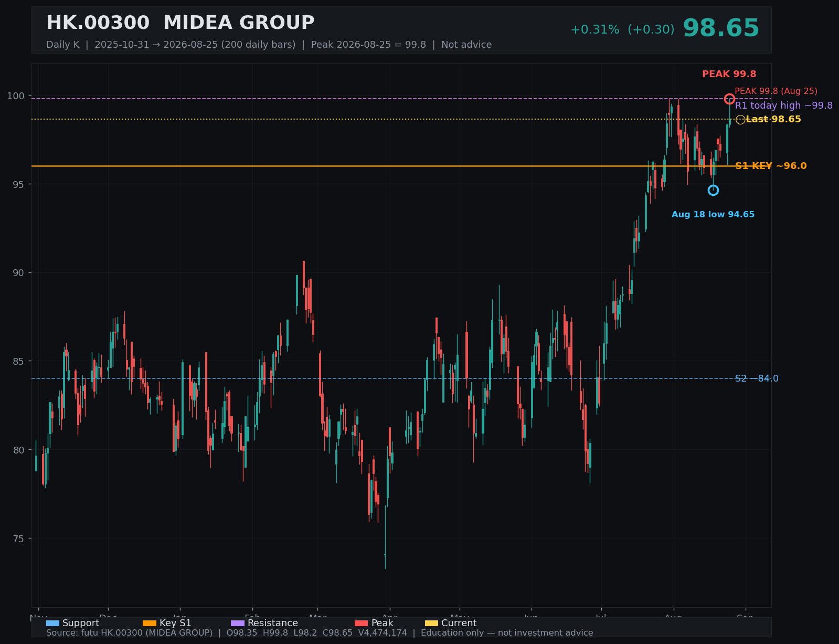
Task: Click the large 98.65 price in header
Action: [721, 28]
